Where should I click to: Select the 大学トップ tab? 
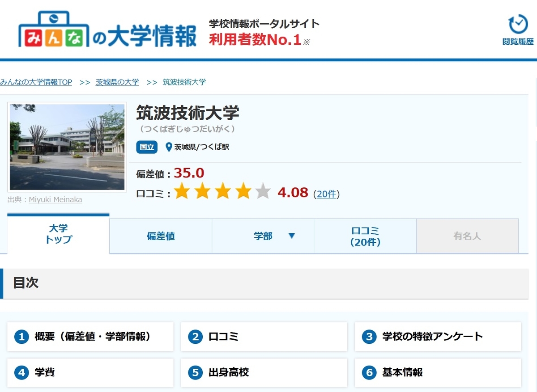click(x=58, y=234)
